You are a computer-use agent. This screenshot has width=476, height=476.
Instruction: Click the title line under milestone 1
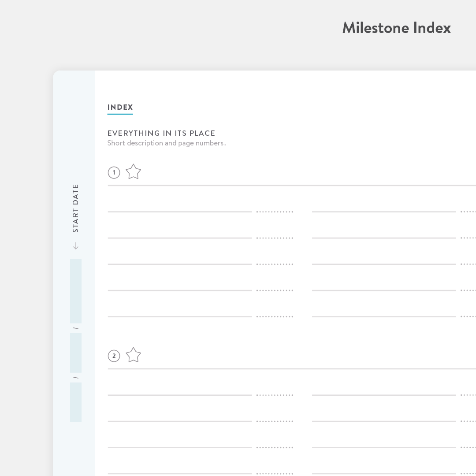click(x=291, y=186)
